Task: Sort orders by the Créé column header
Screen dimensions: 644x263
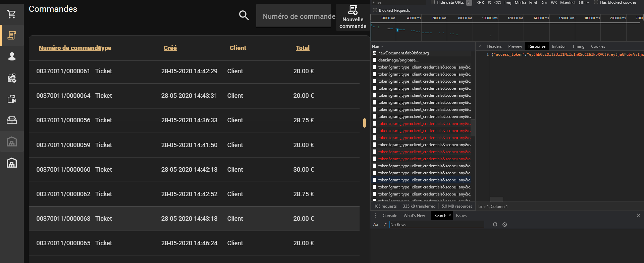Action: [x=170, y=48]
